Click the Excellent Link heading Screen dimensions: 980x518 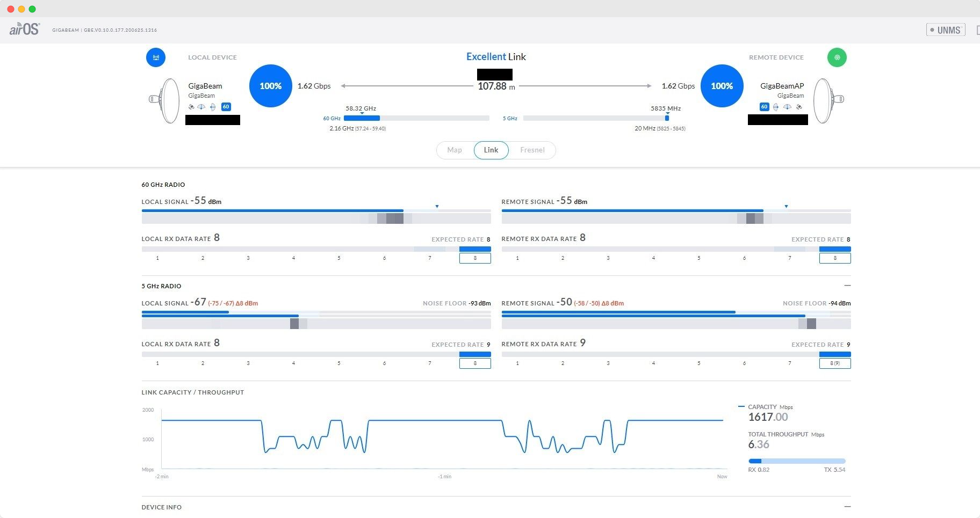(x=496, y=57)
